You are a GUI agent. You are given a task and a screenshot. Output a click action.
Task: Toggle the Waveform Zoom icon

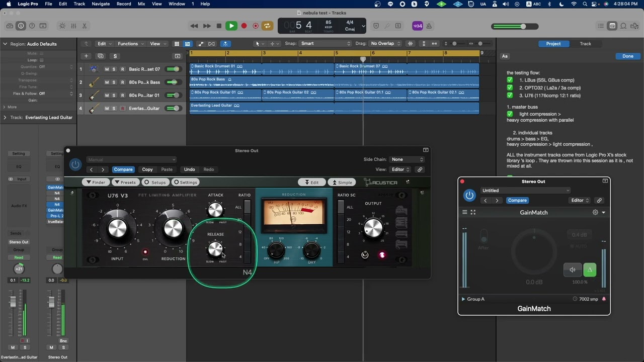point(411,44)
